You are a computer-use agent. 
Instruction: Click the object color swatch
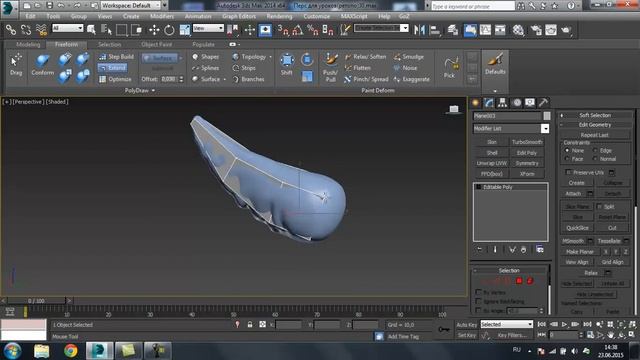(547, 116)
